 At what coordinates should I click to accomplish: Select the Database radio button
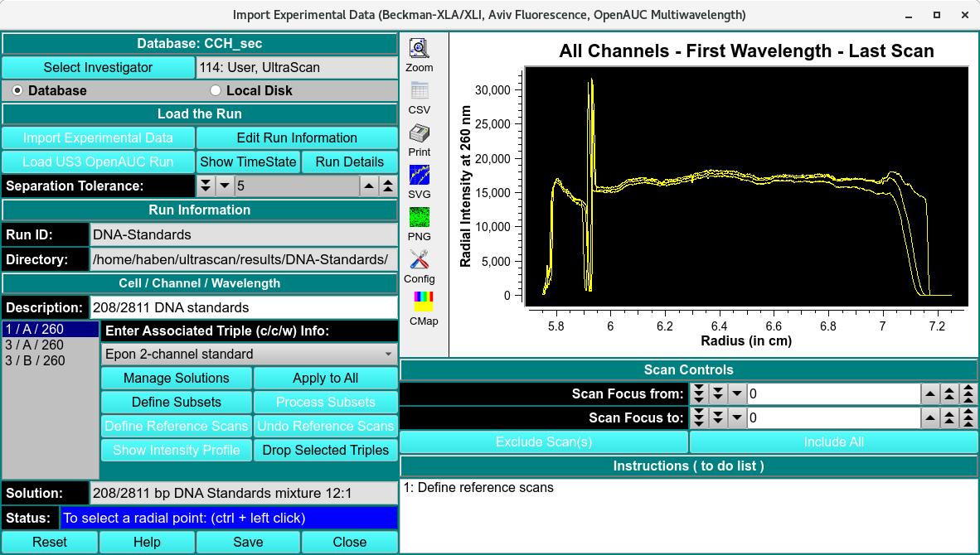[17, 90]
